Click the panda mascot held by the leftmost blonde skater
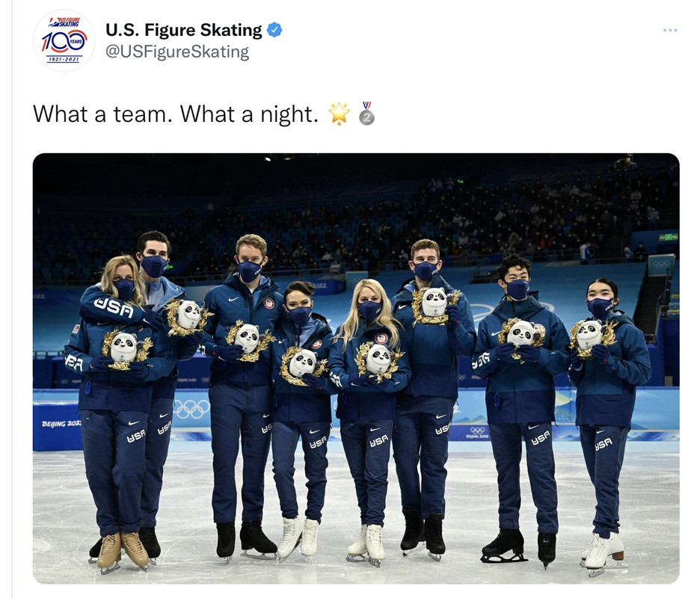The image size is (700, 598). 125,349
